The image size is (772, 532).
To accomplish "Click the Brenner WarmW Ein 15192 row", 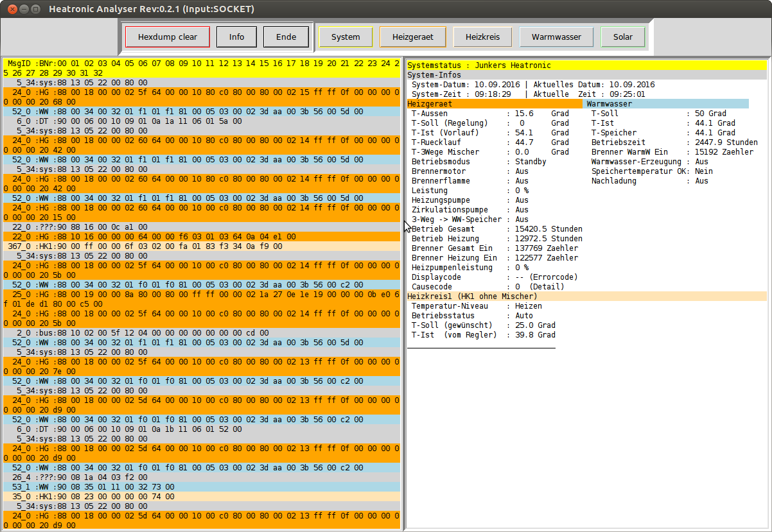I will click(672, 152).
